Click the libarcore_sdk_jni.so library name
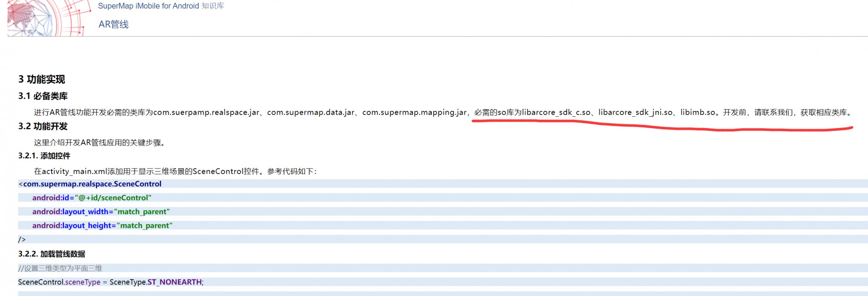This screenshot has width=868, height=296. (635, 113)
